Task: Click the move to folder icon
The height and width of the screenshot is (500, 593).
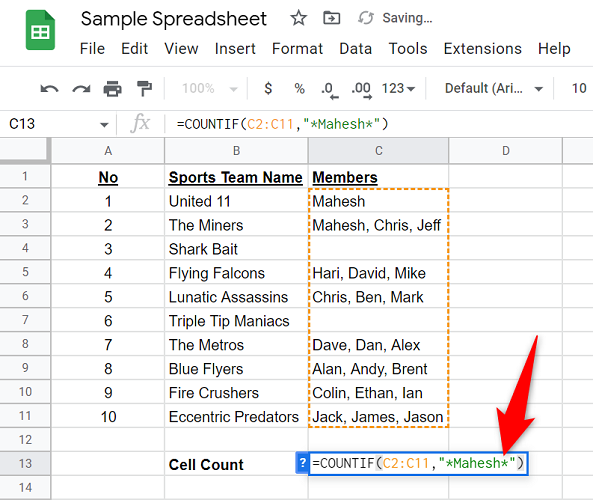Action: click(x=332, y=18)
